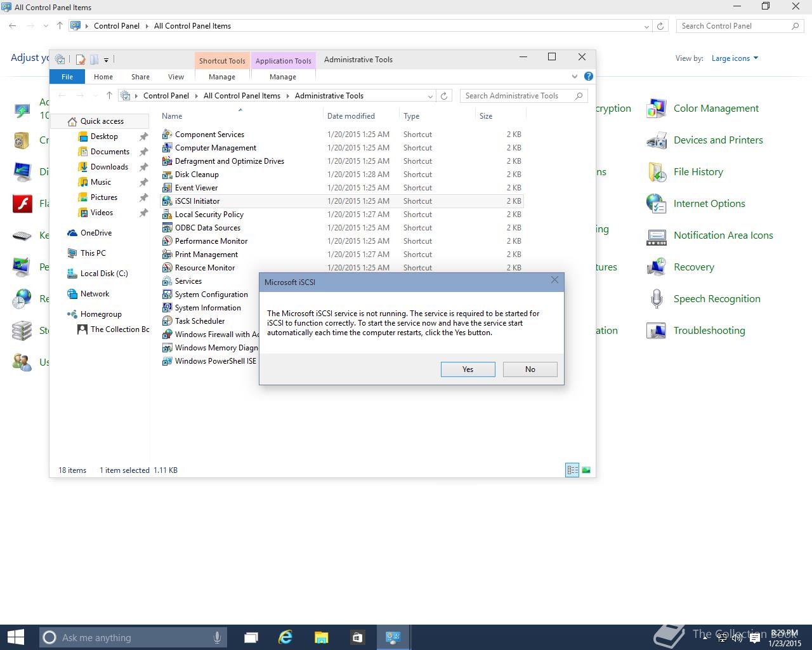The image size is (812, 650).
Task: Select ODBC Data Sources icon
Action: [167, 228]
